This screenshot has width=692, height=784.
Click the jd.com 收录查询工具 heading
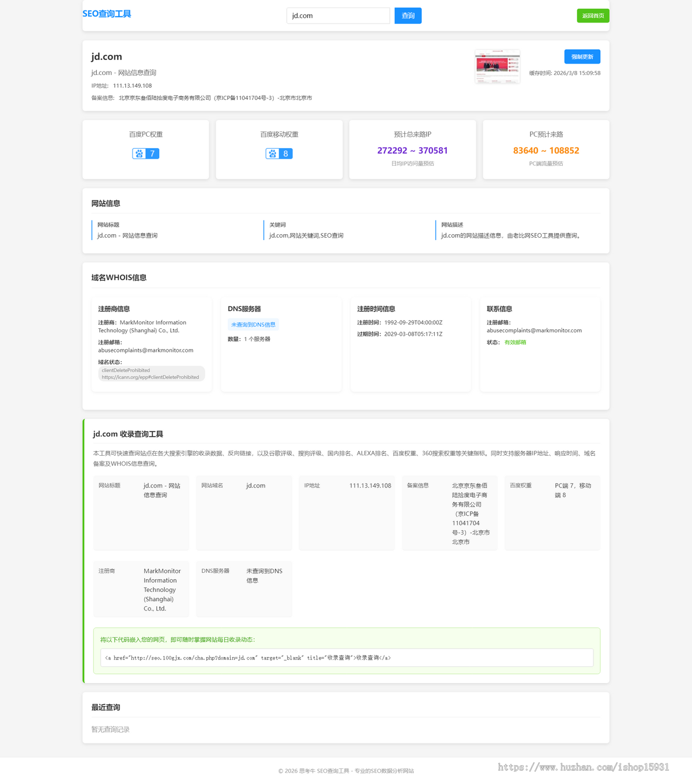128,434
